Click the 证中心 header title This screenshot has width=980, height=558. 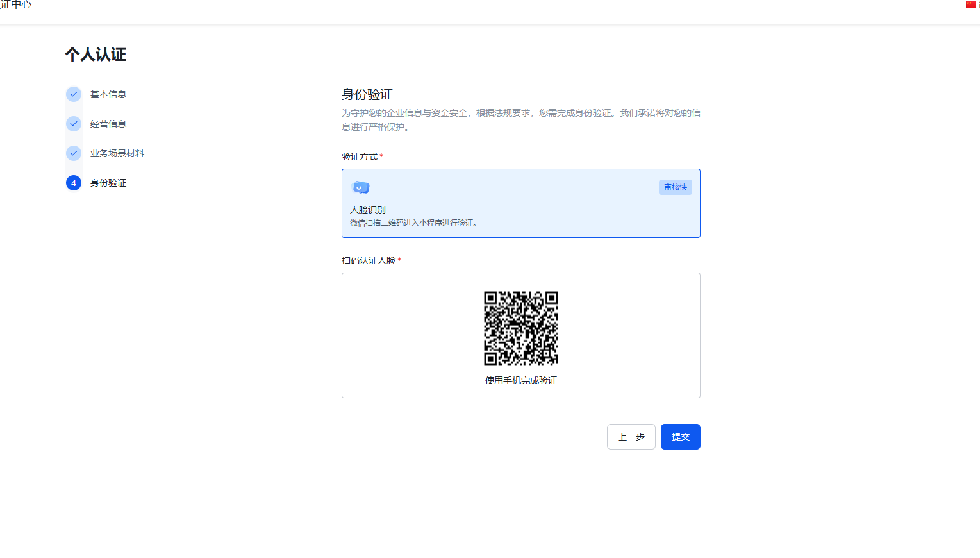click(x=16, y=4)
